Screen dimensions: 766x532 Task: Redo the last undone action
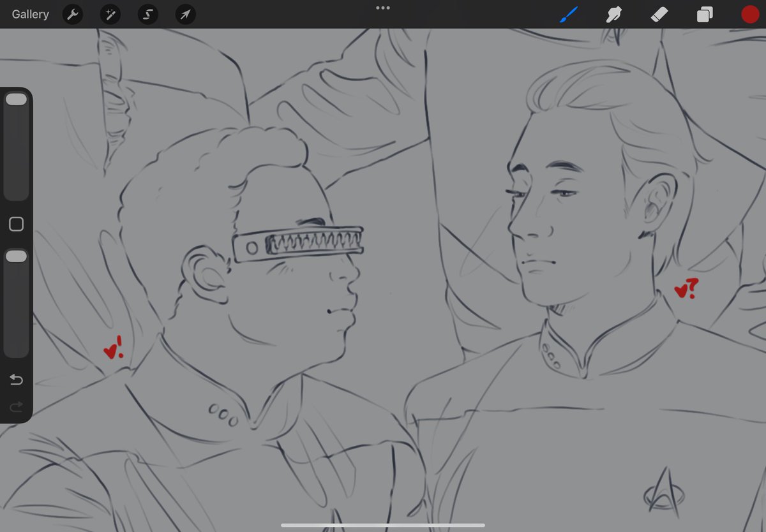(16, 406)
